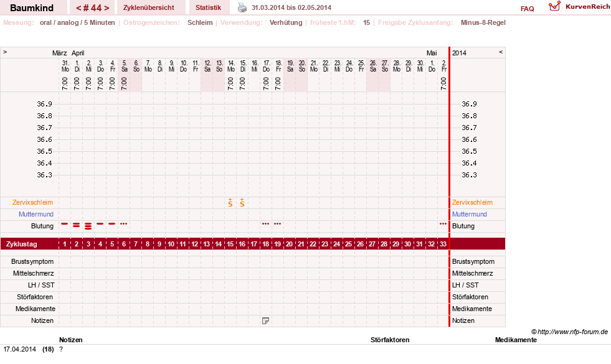Viewport: 611px width, 364px height.
Task: Click left temperature label 36.9
Action: click(x=44, y=104)
